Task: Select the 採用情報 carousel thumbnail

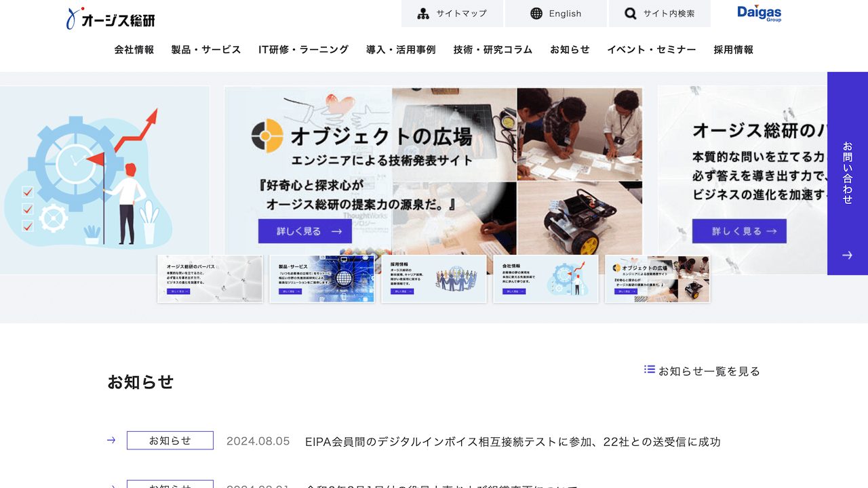Action: 433,278
